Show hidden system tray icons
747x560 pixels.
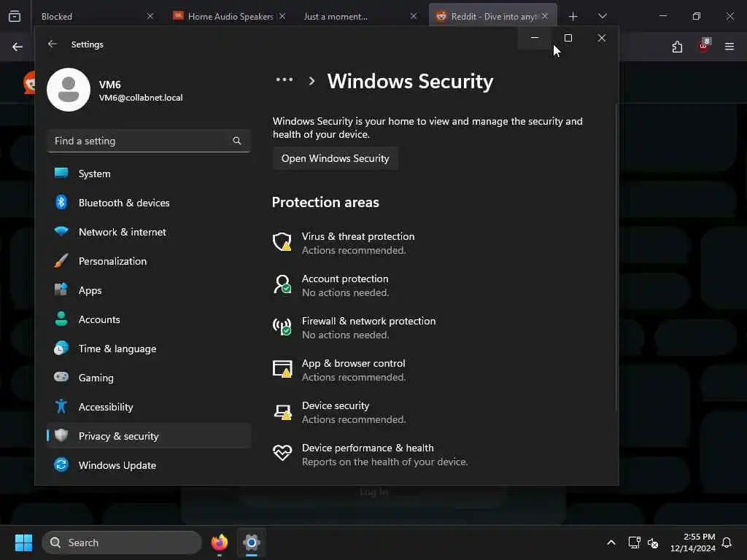pos(611,542)
